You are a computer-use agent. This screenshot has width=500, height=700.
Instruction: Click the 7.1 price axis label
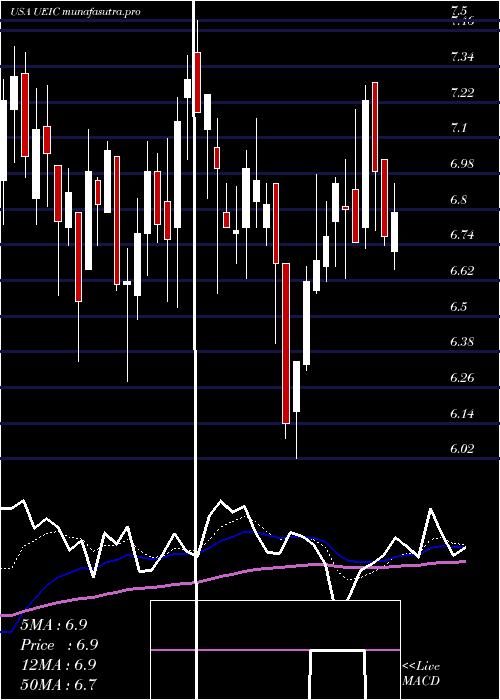459,128
